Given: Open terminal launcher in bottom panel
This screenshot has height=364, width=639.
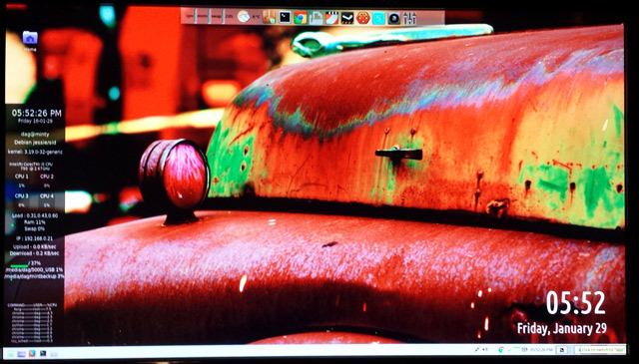Looking at the screenshot, I should 43,353.
